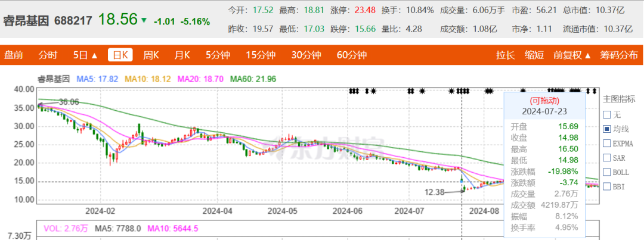
Task: Select the 分时 intraday tab
Action: [48, 55]
